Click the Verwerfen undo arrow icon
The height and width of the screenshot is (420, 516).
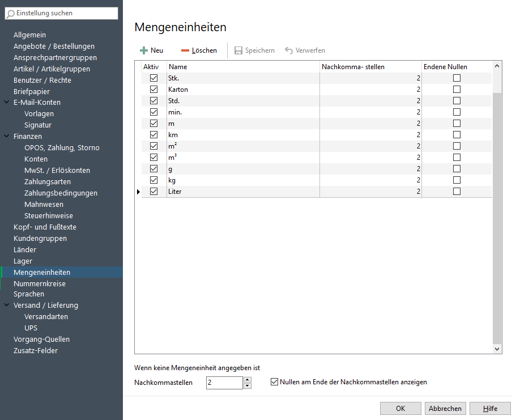(x=289, y=50)
